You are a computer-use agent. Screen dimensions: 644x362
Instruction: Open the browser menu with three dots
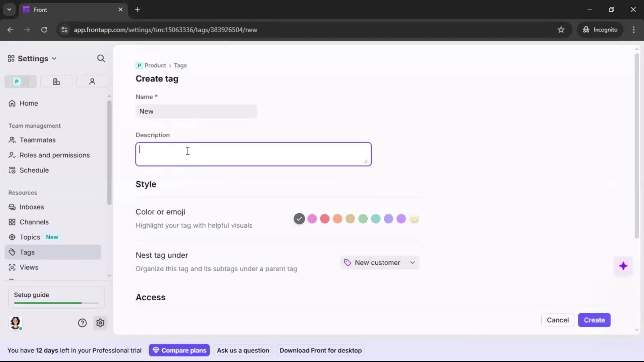click(634, 29)
